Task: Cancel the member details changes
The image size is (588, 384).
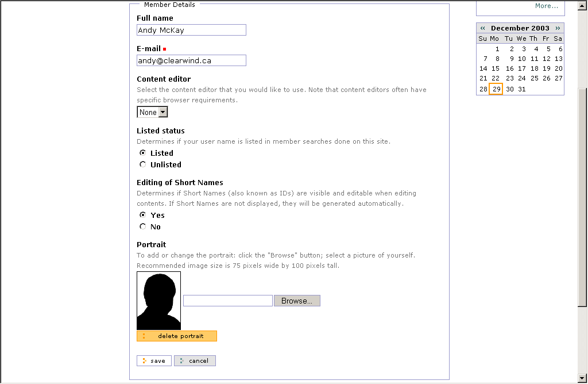Action: click(195, 361)
